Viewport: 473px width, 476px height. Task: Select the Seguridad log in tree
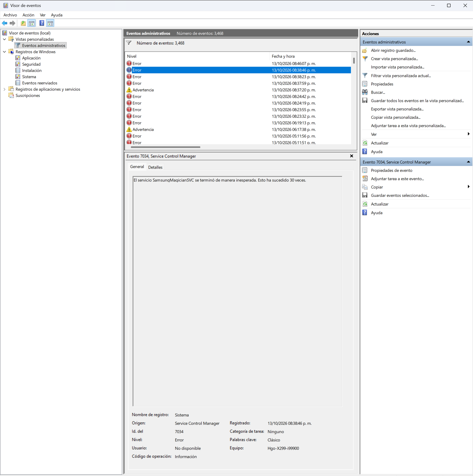31,64
